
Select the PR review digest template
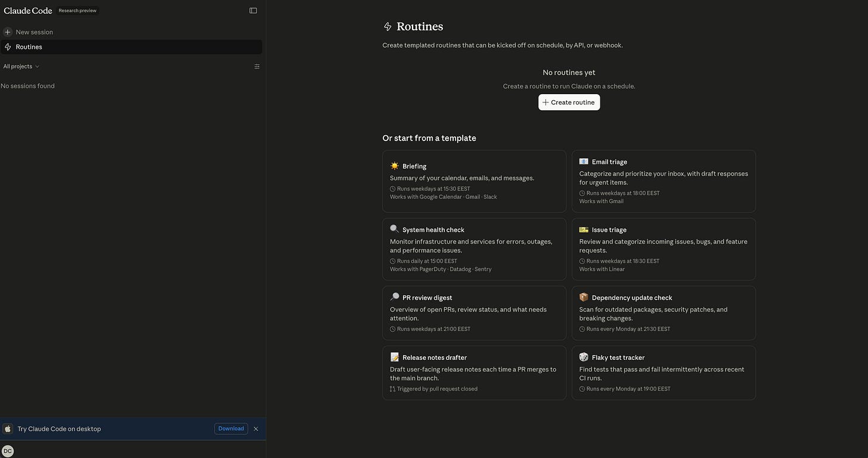[x=474, y=313]
